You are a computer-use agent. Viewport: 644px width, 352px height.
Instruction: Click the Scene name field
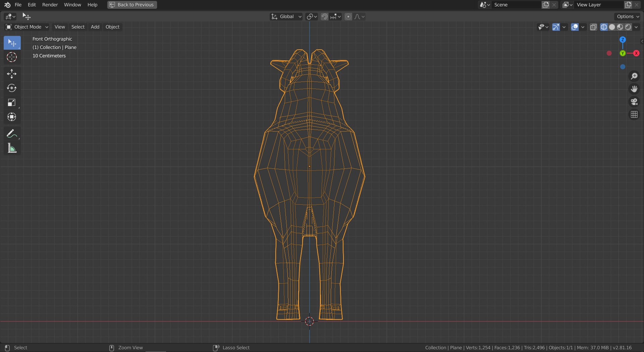[x=517, y=5]
